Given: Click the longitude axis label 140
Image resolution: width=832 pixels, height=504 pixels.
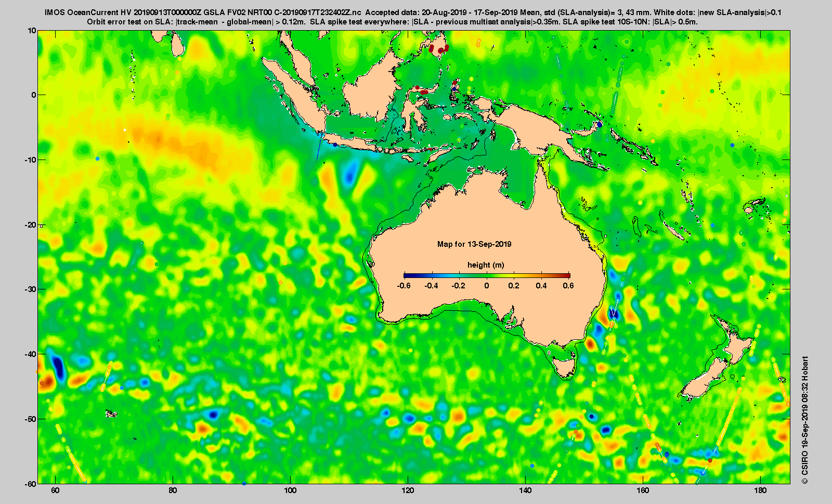Looking at the screenshot, I should click(x=525, y=491).
